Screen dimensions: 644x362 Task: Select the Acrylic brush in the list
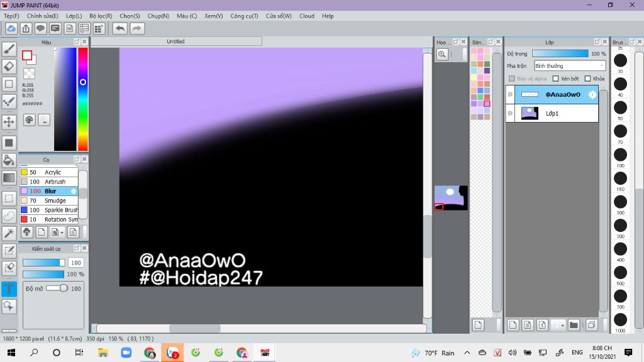(x=49, y=172)
